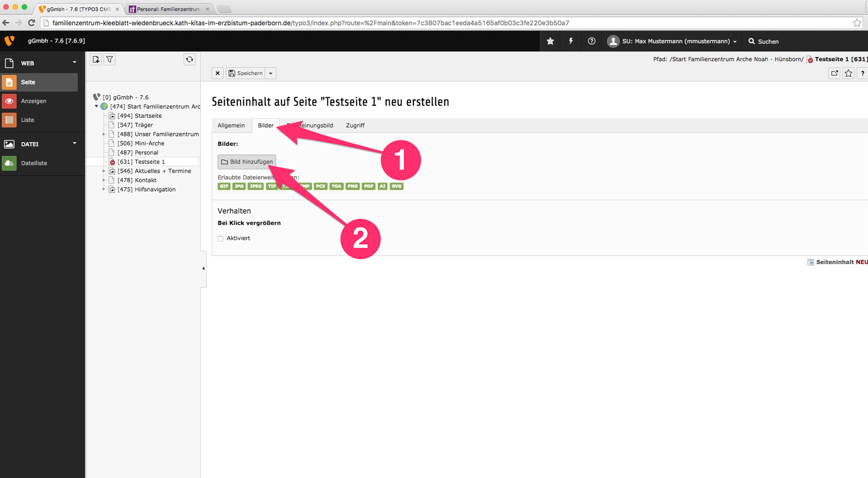Click the Speichern button
The height and width of the screenshot is (478, 868).
click(246, 73)
